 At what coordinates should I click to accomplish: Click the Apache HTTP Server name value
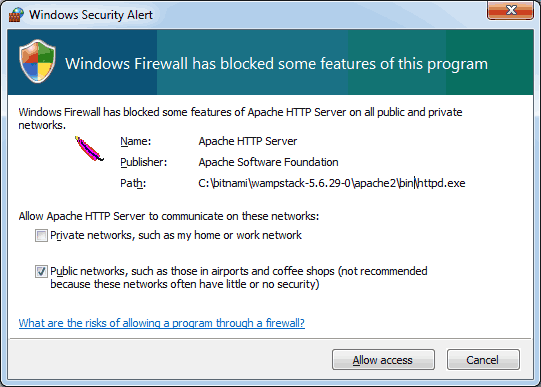[x=247, y=141]
